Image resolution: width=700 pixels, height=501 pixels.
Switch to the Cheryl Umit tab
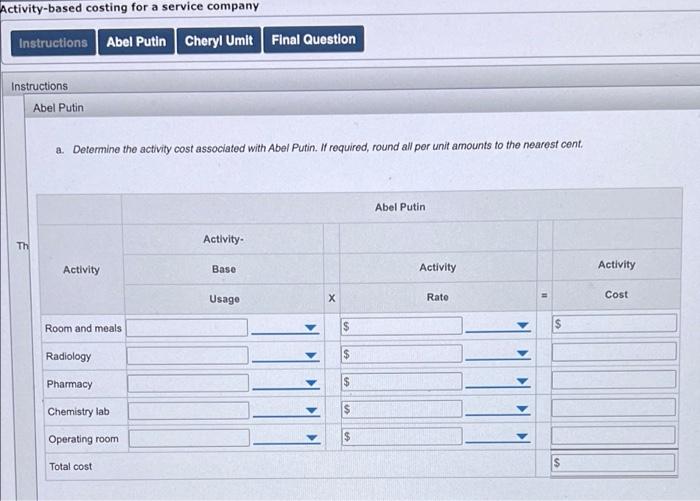tap(219, 41)
